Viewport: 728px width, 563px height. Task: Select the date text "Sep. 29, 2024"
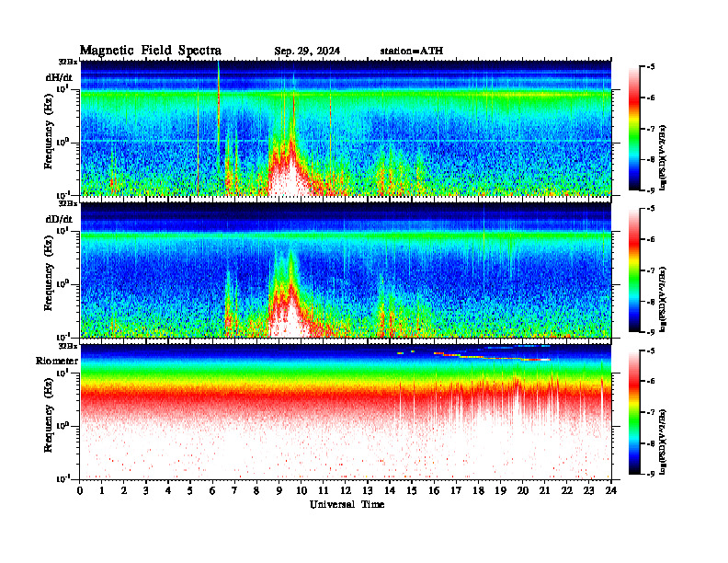307,52
